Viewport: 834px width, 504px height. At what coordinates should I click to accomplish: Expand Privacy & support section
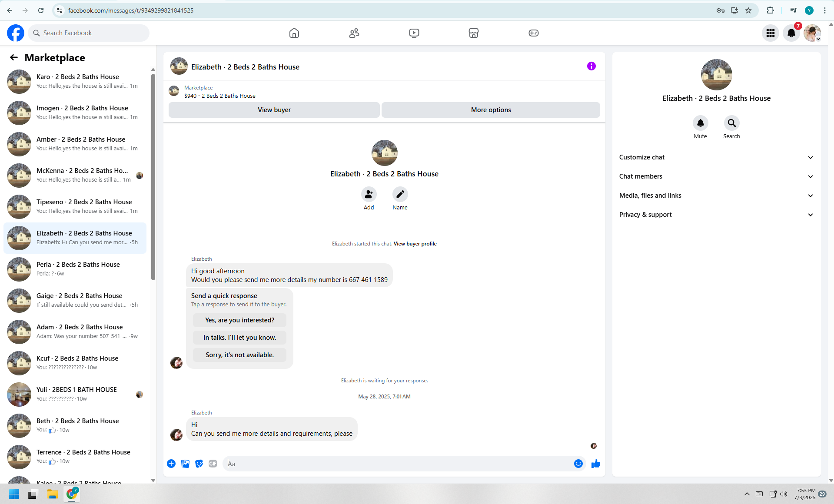click(716, 215)
